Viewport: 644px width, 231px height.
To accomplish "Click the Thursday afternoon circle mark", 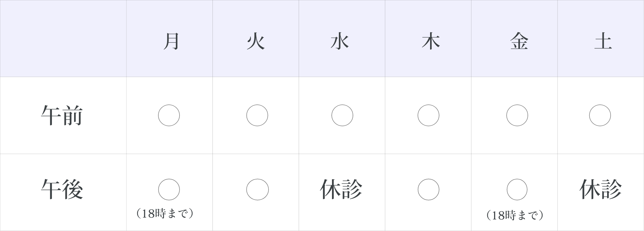I will click(x=429, y=190).
